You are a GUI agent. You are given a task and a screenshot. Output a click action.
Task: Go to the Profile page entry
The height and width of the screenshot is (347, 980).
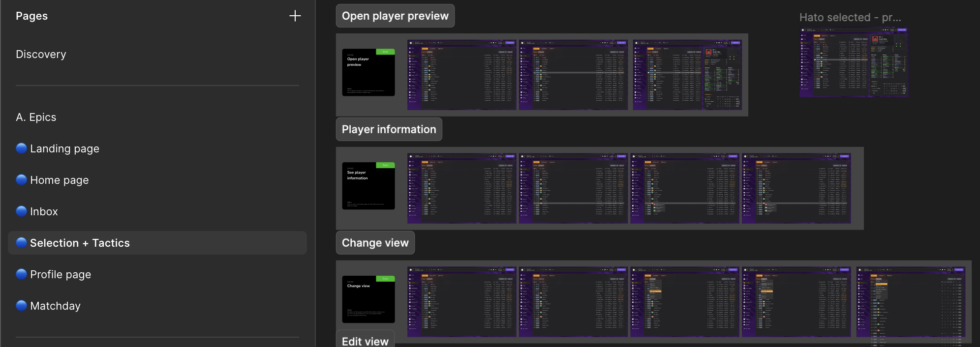tap(61, 274)
